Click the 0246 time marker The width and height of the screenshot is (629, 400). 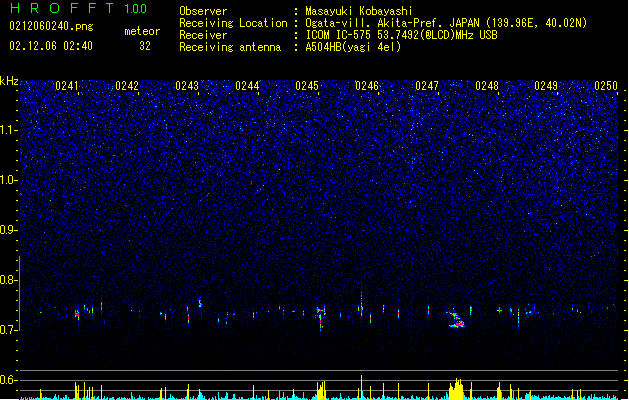coord(367,86)
